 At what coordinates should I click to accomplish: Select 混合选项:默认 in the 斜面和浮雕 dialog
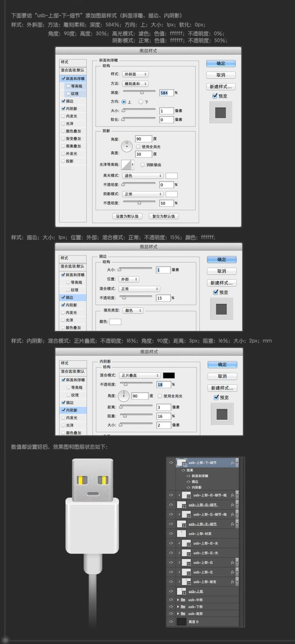click(73, 70)
